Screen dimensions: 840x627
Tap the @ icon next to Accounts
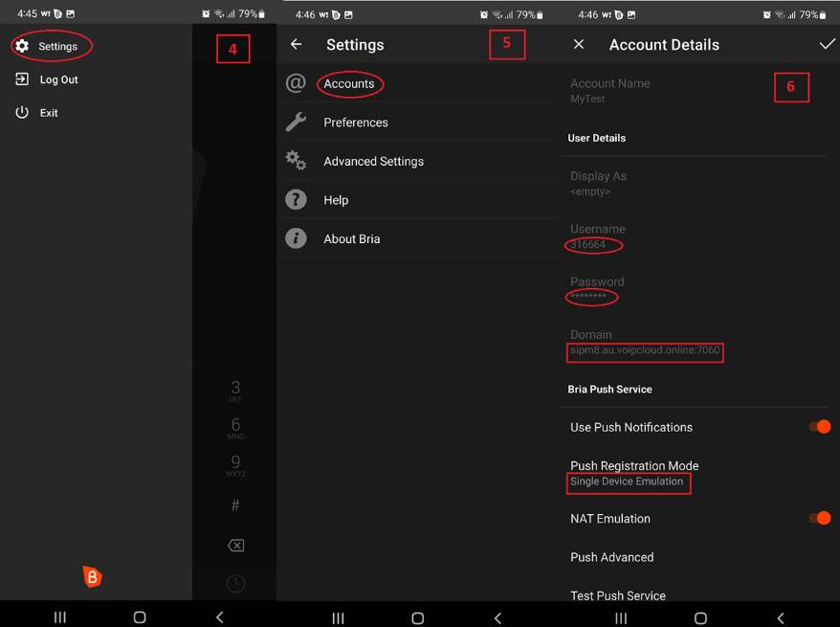(x=296, y=83)
